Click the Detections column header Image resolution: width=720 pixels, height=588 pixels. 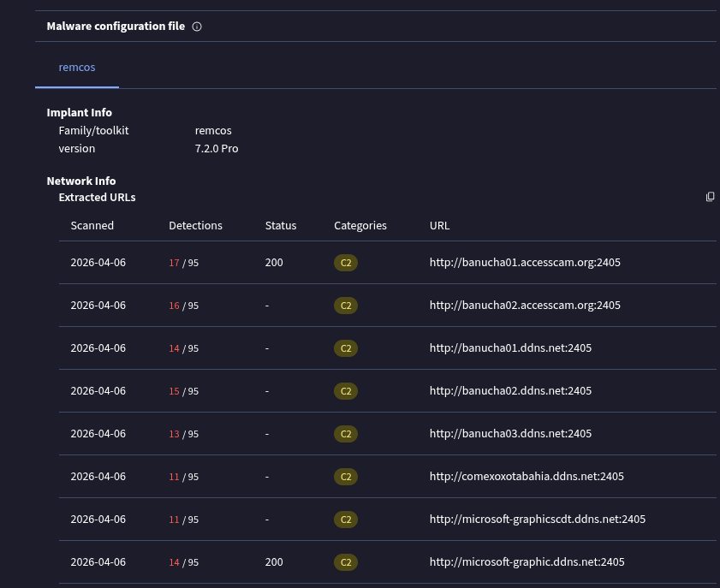pos(195,225)
